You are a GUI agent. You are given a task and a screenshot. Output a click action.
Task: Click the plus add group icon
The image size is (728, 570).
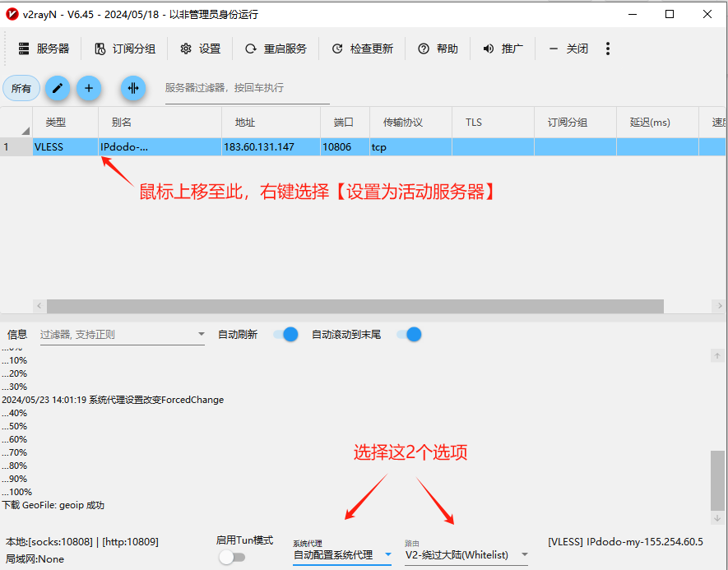89,88
